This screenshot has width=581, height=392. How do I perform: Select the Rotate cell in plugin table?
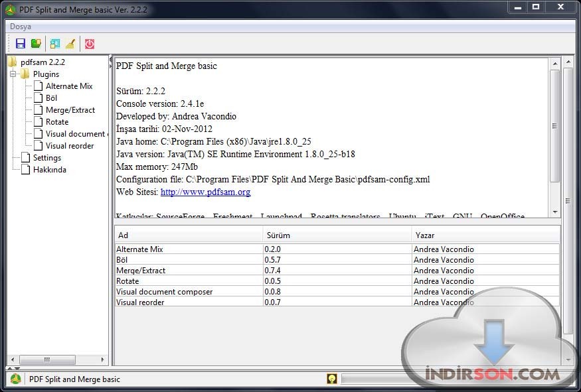tap(189, 281)
